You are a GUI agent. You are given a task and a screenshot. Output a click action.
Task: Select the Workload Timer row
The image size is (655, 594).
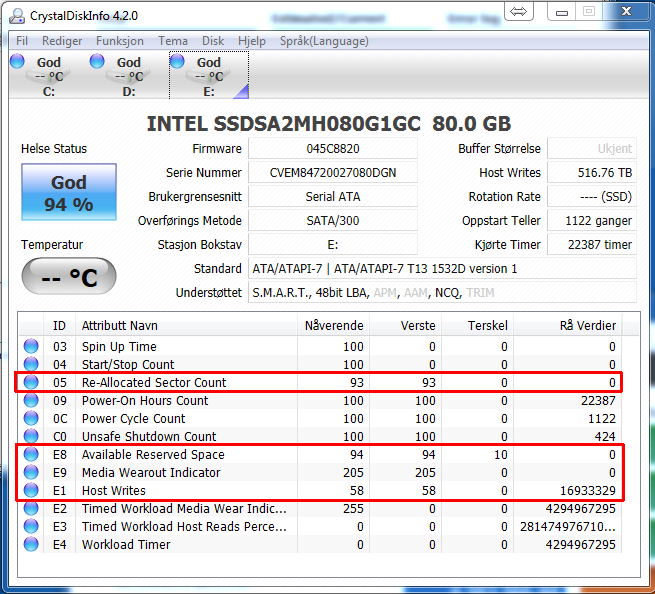pos(320,544)
